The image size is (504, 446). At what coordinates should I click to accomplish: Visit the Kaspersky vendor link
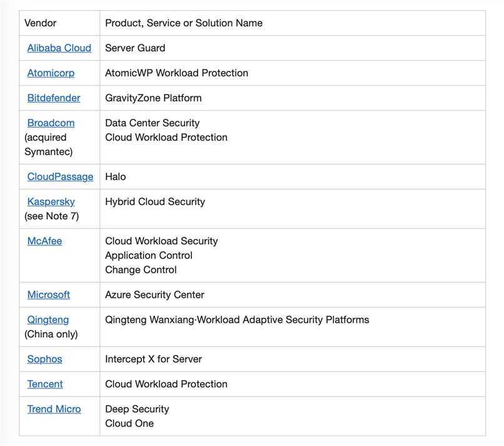click(x=51, y=202)
